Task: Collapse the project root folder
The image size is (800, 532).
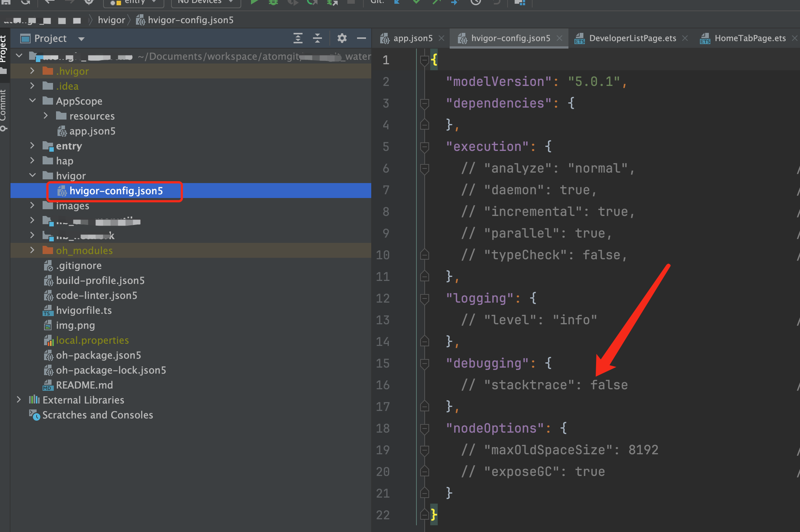Action: pos(19,56)
